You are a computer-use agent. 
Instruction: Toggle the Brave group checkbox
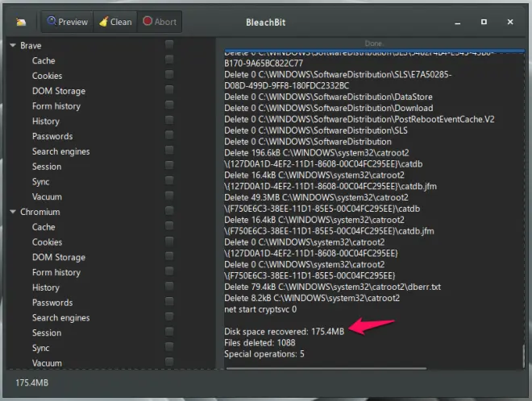169,44
